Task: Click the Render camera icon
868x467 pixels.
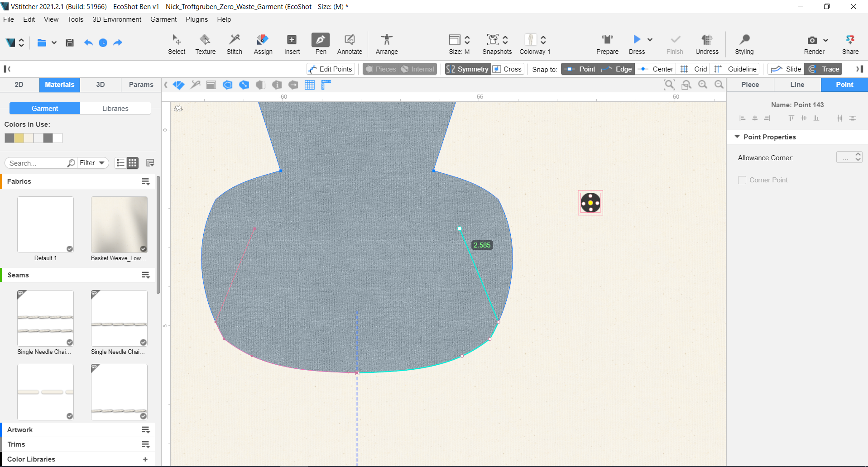Action: pos(812,40)
